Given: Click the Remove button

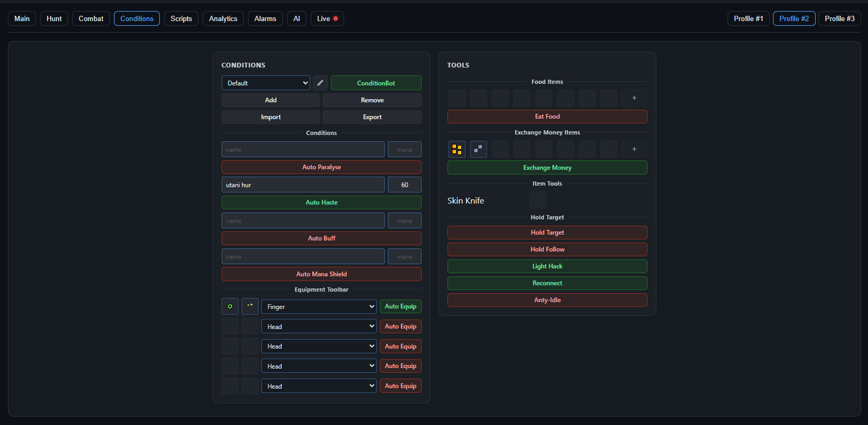Looking at the screenshot, I should (372, 100).
